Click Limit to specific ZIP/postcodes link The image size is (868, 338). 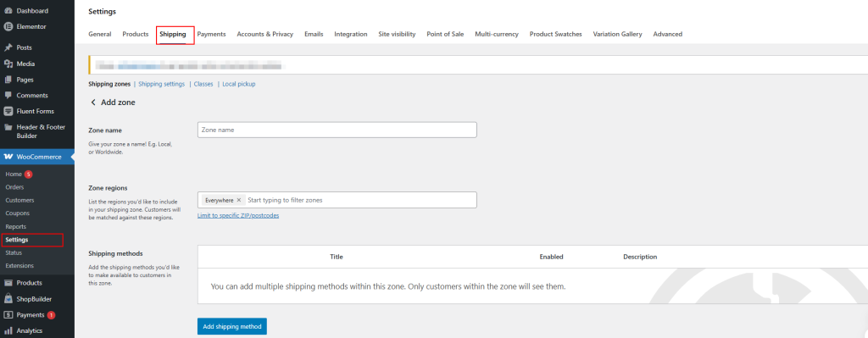(x=238, y=216)
